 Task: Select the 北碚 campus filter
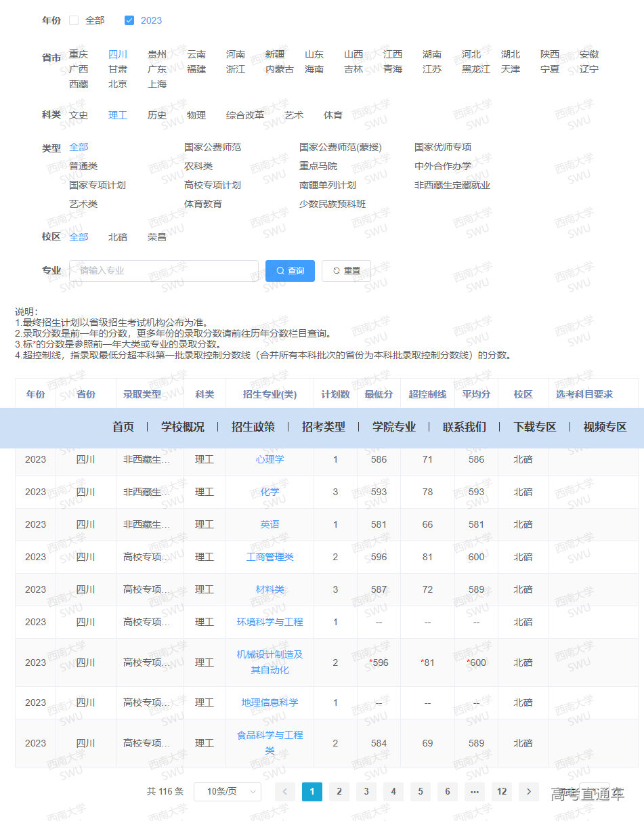(117, 237)
